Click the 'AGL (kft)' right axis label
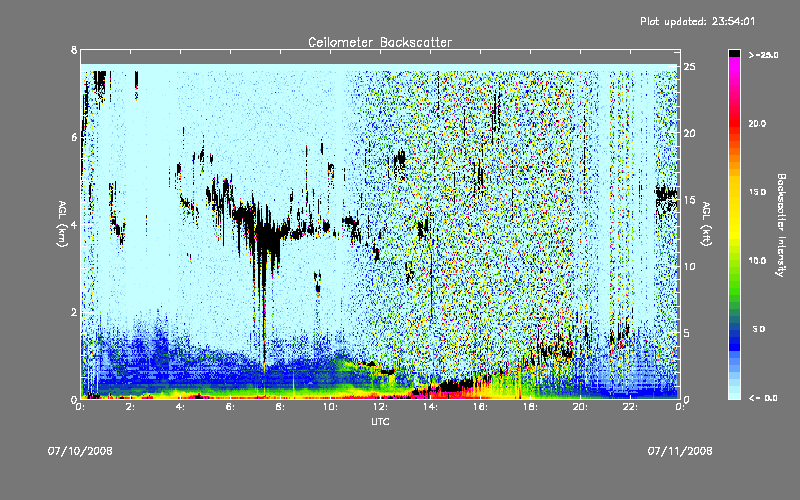This screenshot has height=500, width=800. click(706, 224)
